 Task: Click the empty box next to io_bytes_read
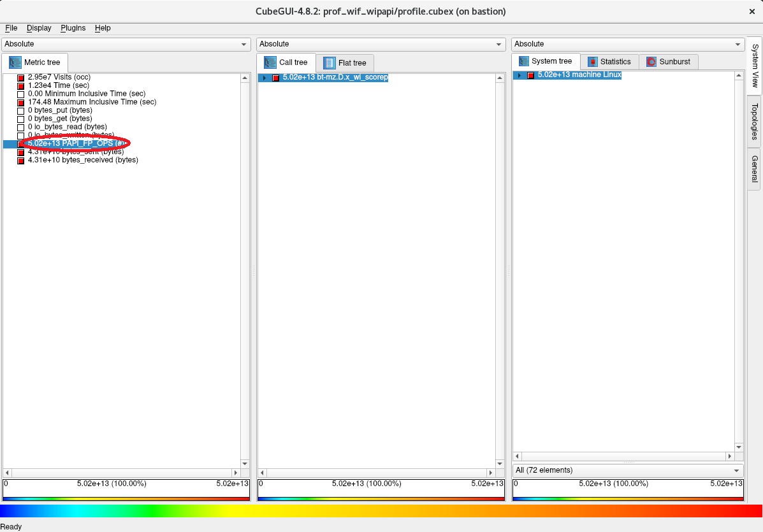pyautogui.click(x=20, y=127)
